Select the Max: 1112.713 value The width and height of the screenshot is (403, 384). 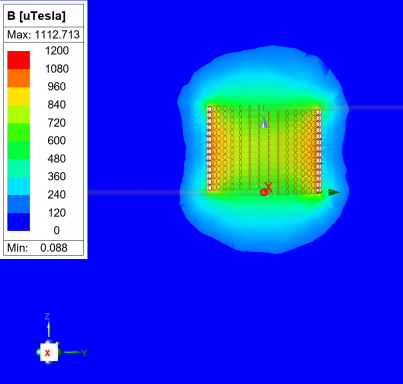[x=43, y=34]
